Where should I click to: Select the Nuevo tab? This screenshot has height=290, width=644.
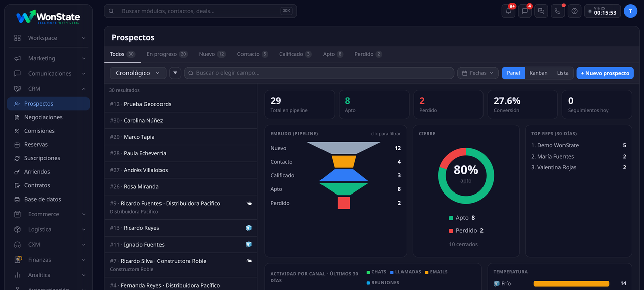pyautogui.click(x=212, y=54)
